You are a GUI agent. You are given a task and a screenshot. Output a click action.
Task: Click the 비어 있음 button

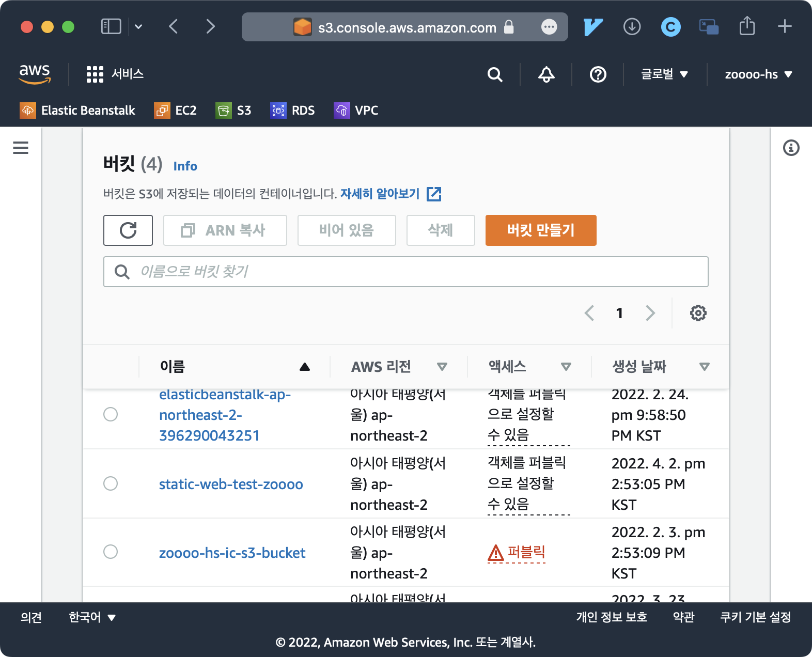click(347, 230)
